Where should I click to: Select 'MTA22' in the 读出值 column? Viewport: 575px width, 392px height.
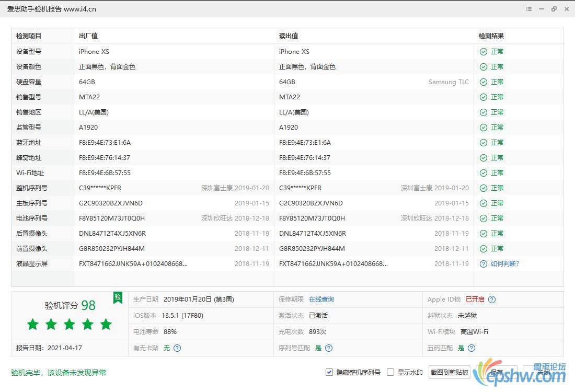click(x=290, y=97)
